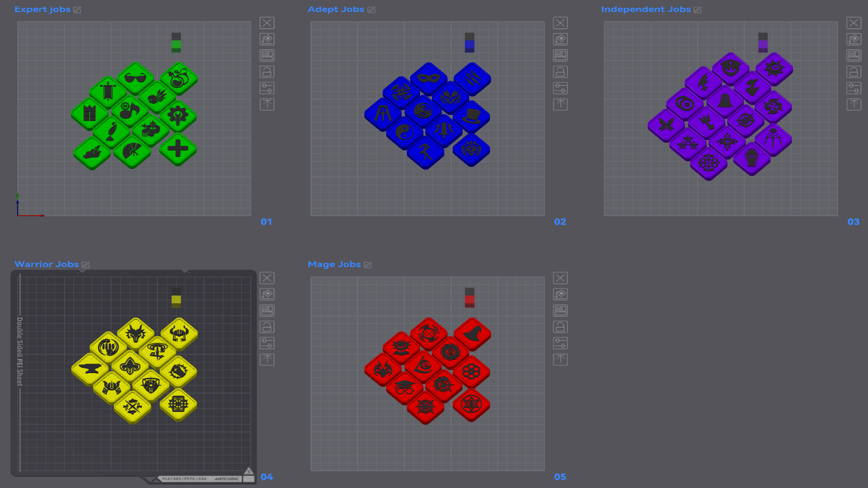868x488 pixels.
Task: Click the red filament swatch on Mage plate
Action: pyautogui.click(x=469, y=299)
